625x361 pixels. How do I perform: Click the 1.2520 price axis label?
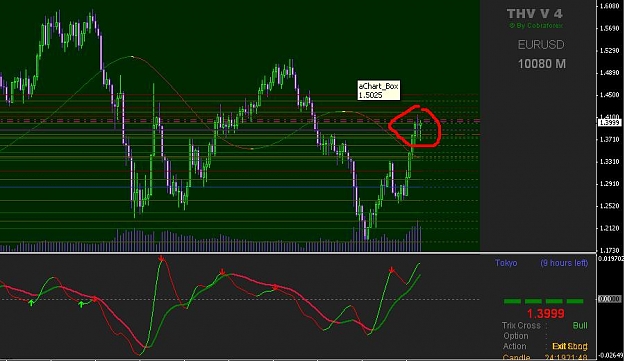pos(609,206)
